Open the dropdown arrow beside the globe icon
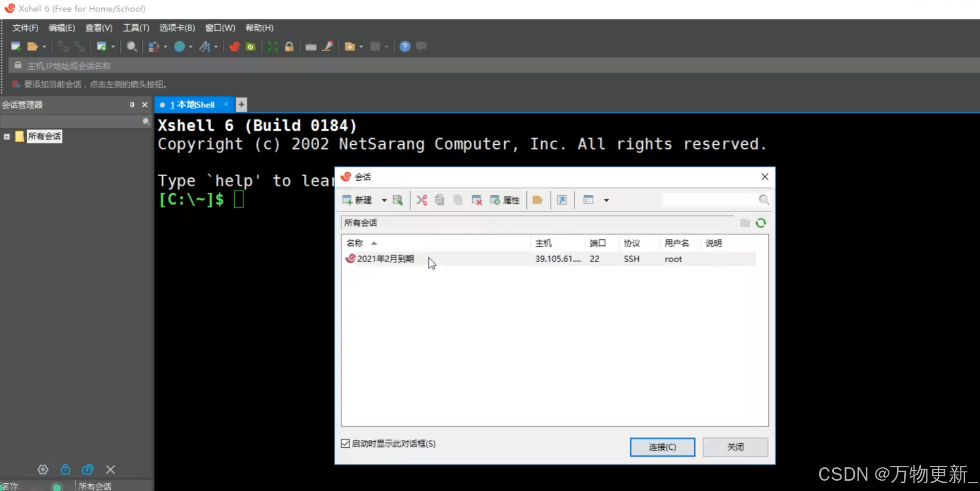This screenshot has width=980, height=491. tap(191, 46)
